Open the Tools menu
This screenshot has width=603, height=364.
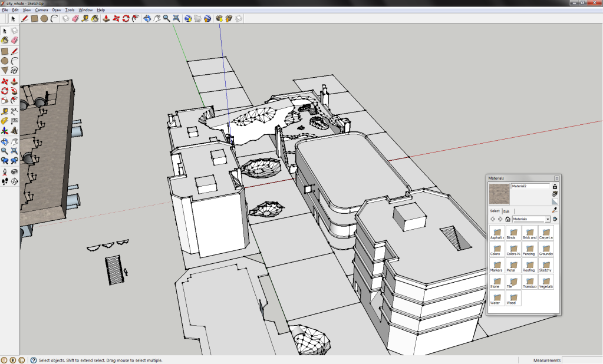pos(70,10)
